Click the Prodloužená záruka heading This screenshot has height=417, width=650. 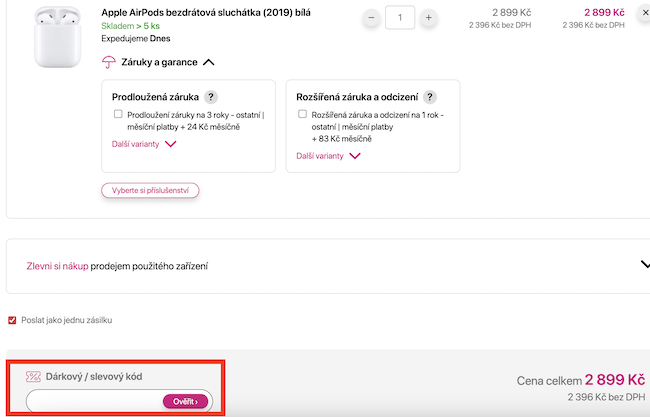[155, 97]
